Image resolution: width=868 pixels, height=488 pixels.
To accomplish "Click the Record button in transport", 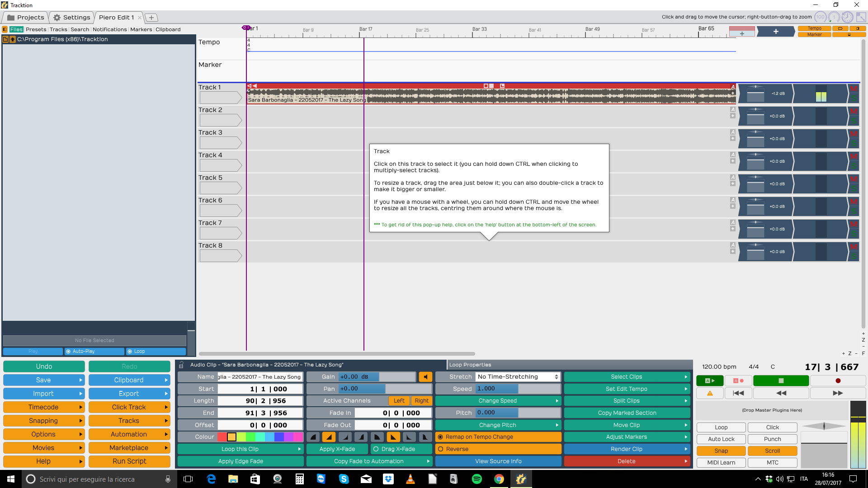I will (x=838, y=381).
